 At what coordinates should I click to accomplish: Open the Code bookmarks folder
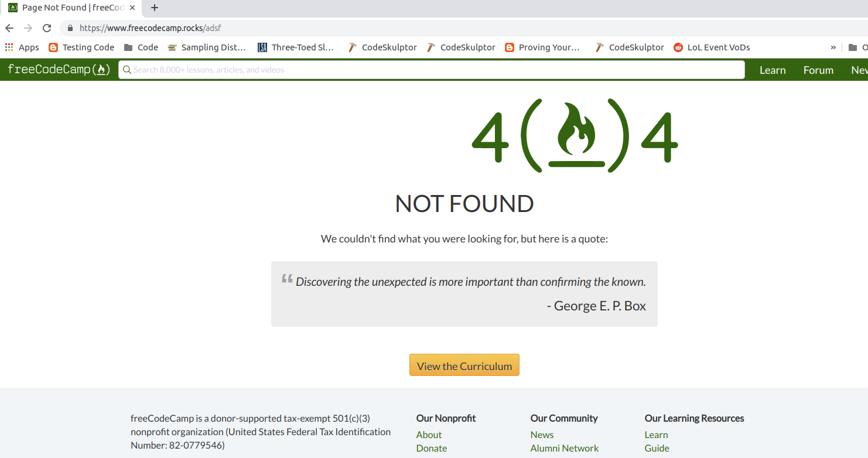141,47
